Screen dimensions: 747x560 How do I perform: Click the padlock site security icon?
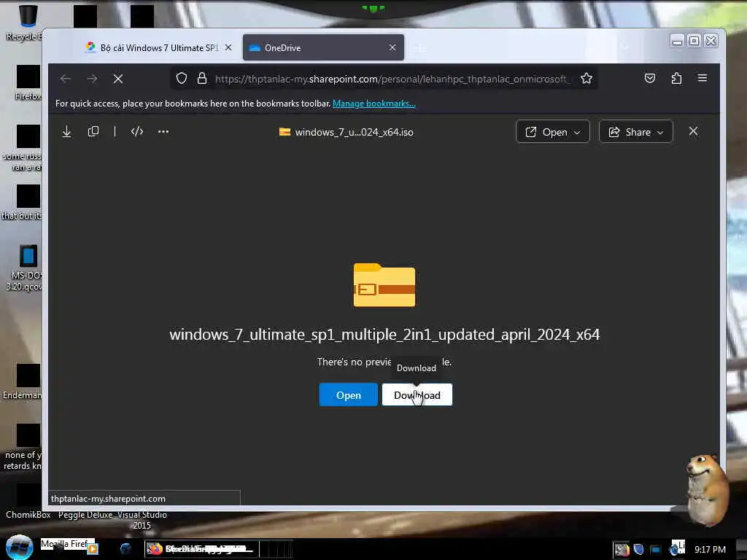pyautogui.click(x=202, y=78)
